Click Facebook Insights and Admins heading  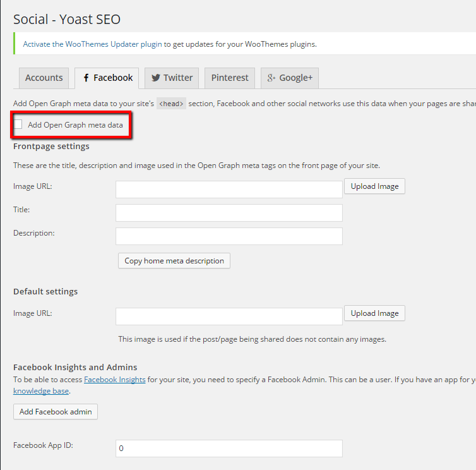(x=75, y=367)
